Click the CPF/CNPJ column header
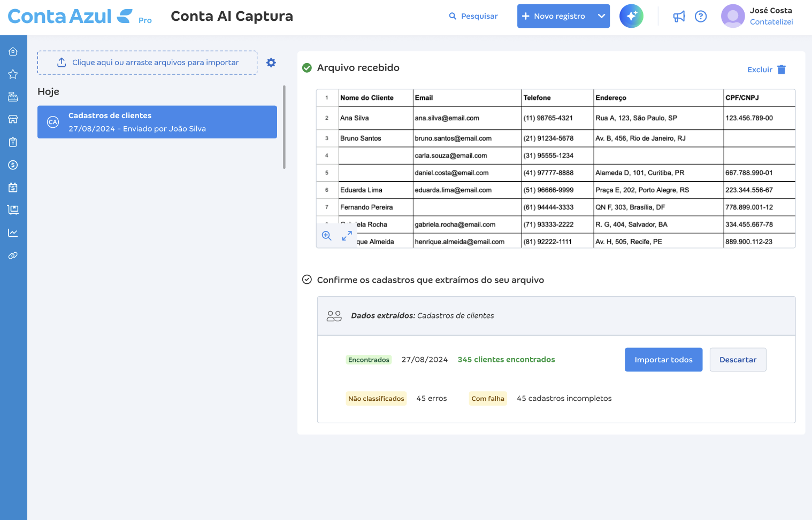Image resolution: width=812 pixels, height=520 pixels. point(759,98)
